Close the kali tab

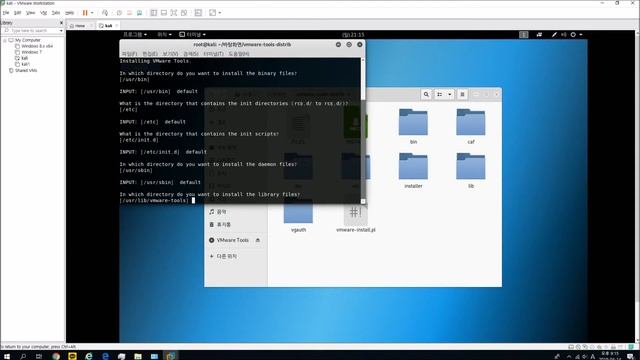[x=116, y=26]
